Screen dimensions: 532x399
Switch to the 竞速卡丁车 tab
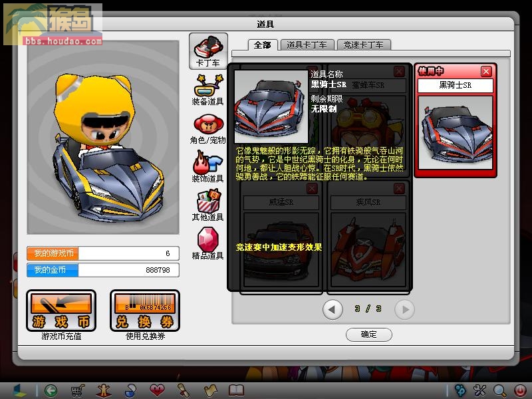pyautogui.click(x=363, y=45)
